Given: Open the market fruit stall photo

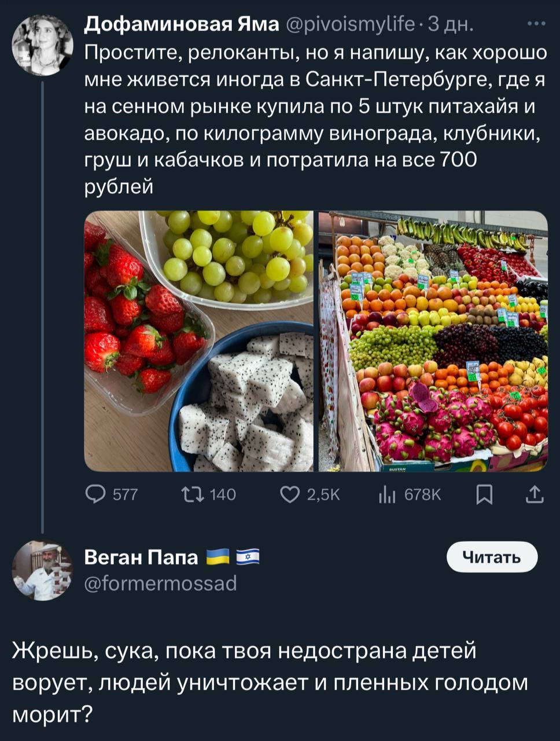Looking at the screenshot, I should tap(433, 341).
